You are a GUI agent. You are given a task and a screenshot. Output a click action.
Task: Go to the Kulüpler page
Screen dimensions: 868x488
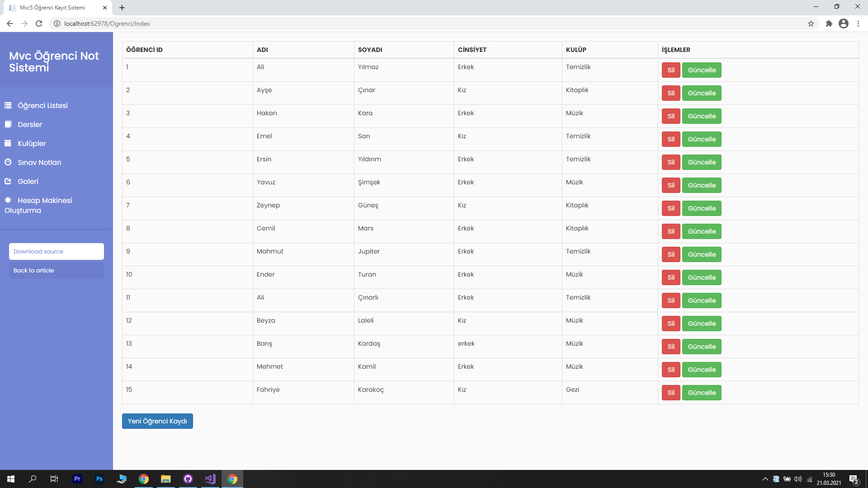click(32, 143)
